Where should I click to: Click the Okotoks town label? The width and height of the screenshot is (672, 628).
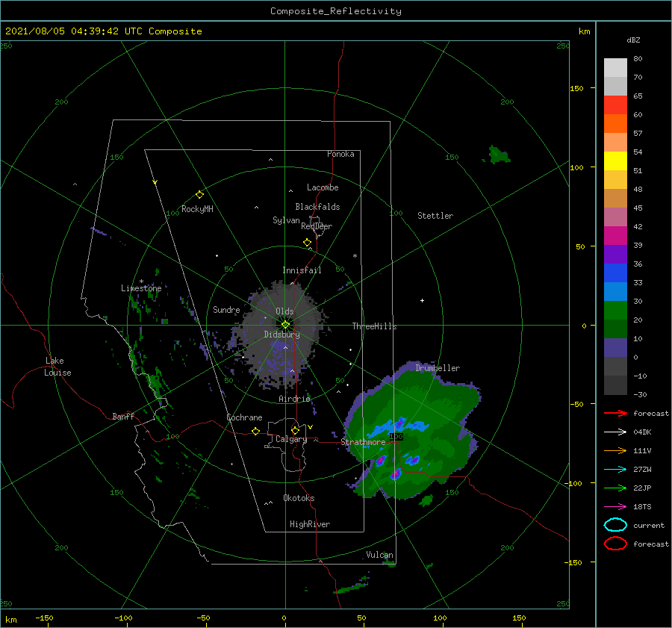[299, 498]
